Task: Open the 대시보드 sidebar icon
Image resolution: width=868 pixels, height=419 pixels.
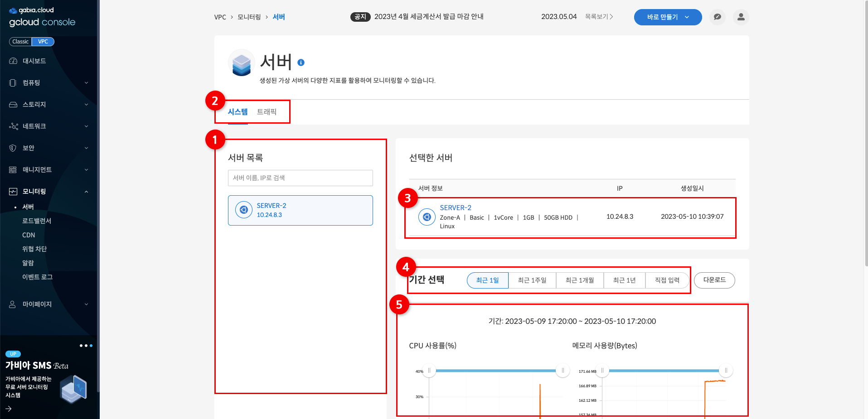Action: (13, 61)
